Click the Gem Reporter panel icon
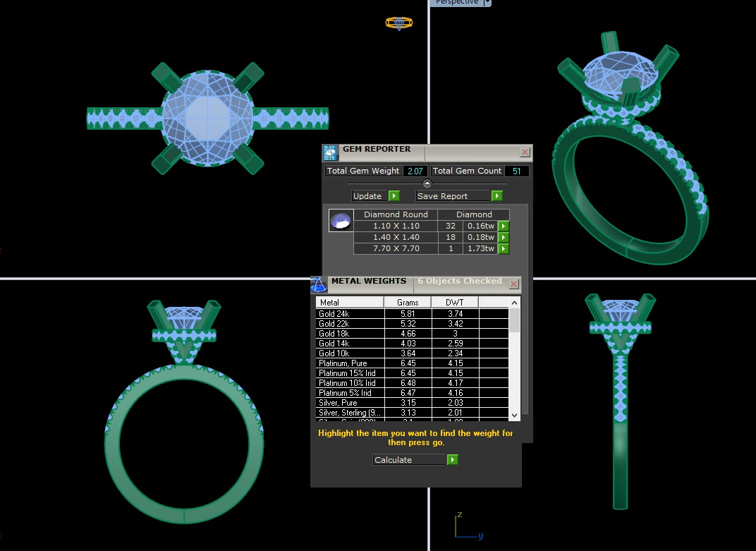The height and width of the screenshot is (551, 756). 330,153
